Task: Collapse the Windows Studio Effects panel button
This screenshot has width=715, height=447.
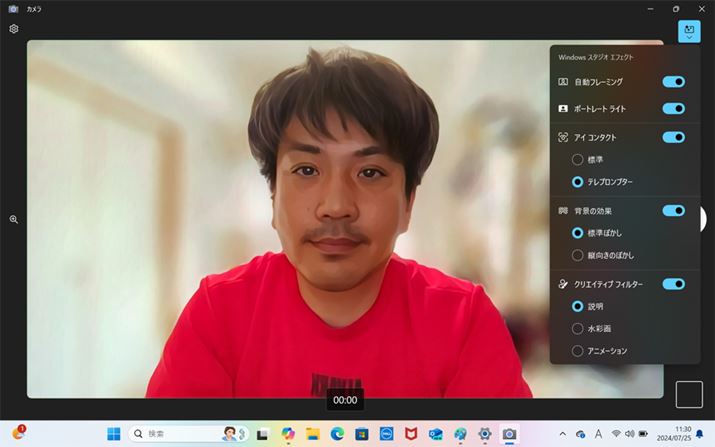Action: [x=689, y=32]
